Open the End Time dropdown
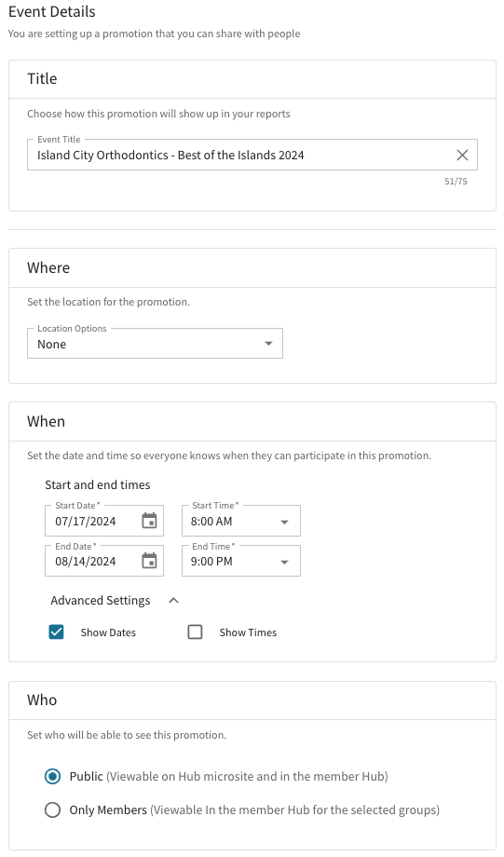This screenshot has width=504, height=857. tap(241, 561)
